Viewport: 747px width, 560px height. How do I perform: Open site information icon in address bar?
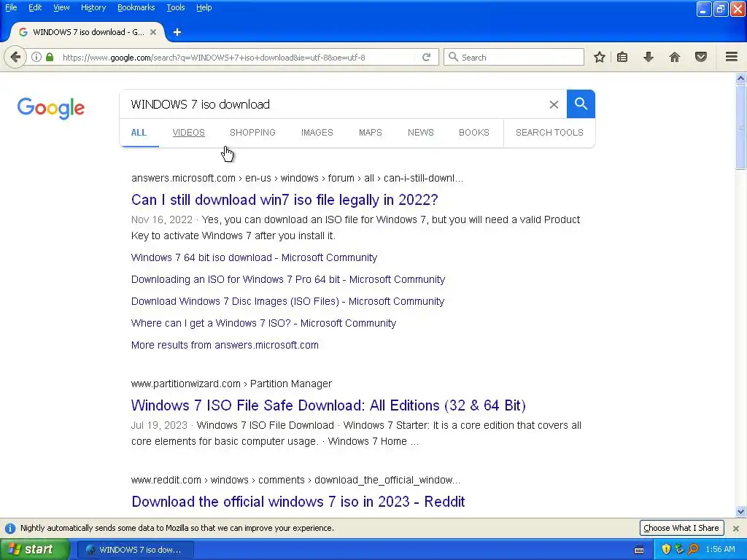[36, 57]
